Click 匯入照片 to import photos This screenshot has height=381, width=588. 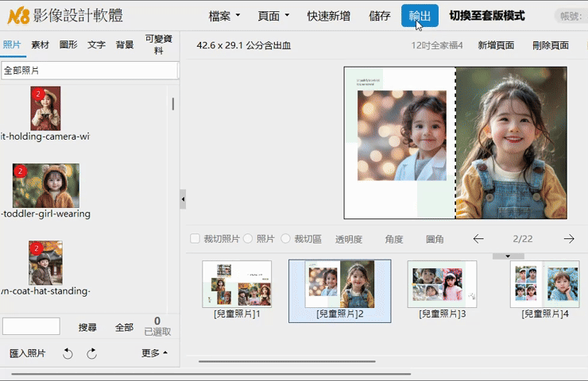27,353
